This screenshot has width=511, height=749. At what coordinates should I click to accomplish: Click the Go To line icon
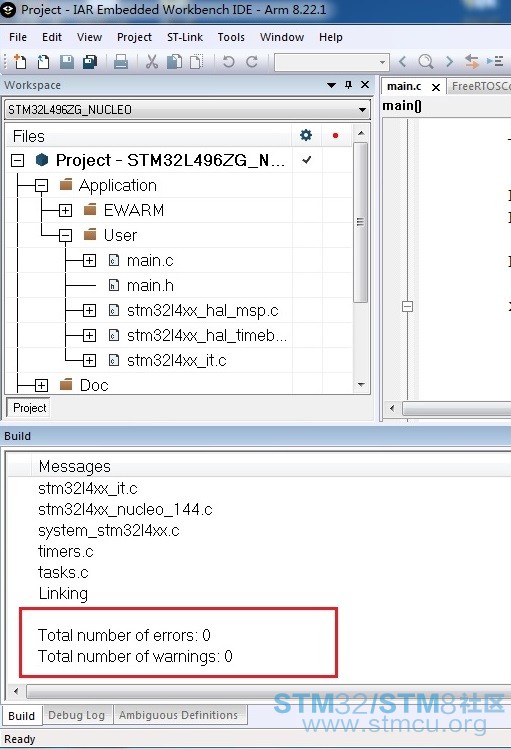coord(495,62)
